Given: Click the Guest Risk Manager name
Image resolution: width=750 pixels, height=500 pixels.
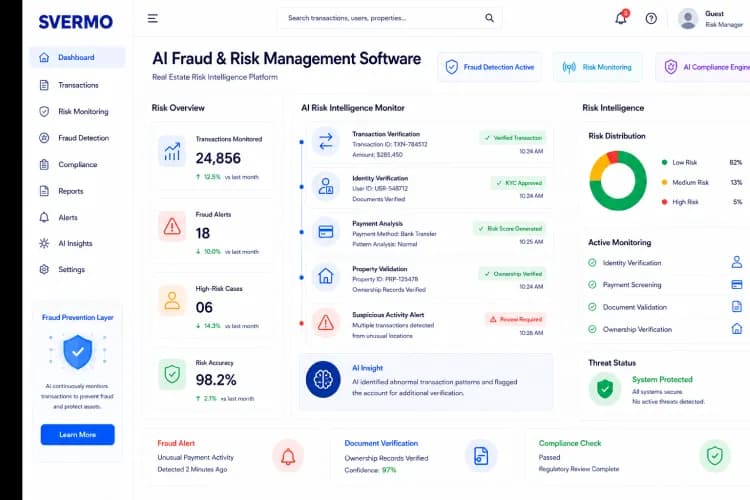Looking at the screenshot, I should point(723,19).
